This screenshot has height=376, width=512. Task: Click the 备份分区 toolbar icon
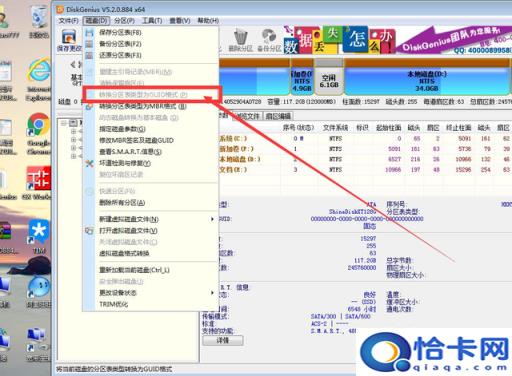pos(269,40)
